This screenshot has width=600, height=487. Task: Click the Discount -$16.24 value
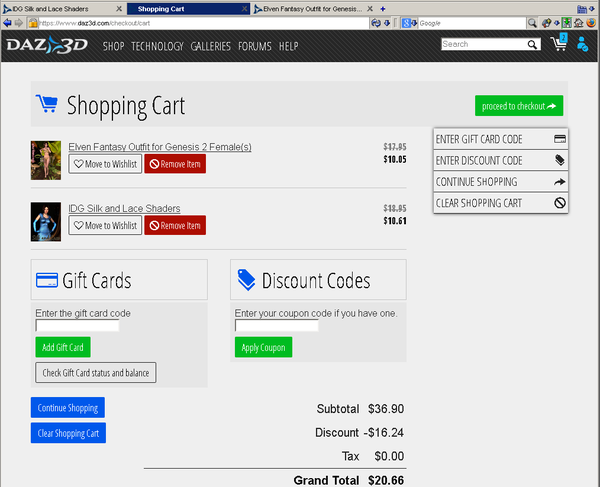tap(383, 432)
